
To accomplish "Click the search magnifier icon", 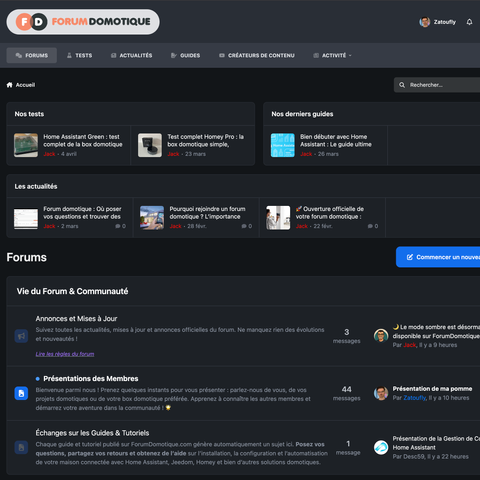I will coord(402,85).
